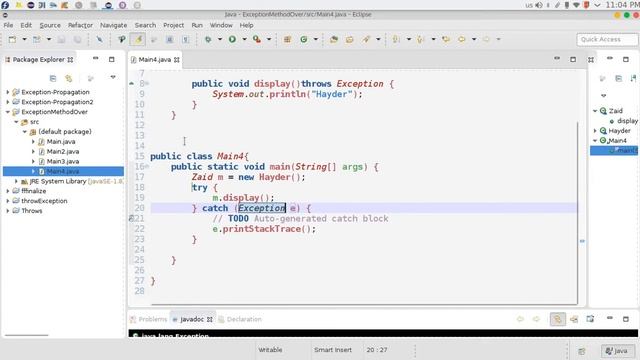Click the network wifi tray icon

point(576,5)
